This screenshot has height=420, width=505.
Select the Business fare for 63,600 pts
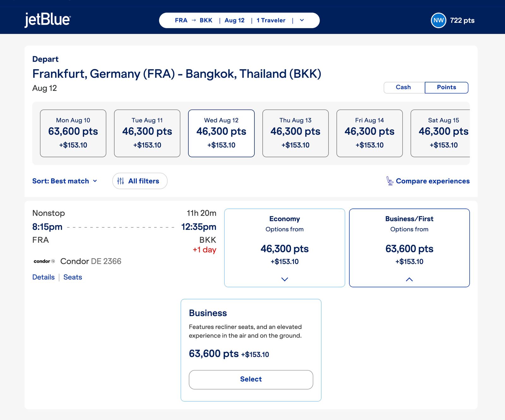coord(251,380)
